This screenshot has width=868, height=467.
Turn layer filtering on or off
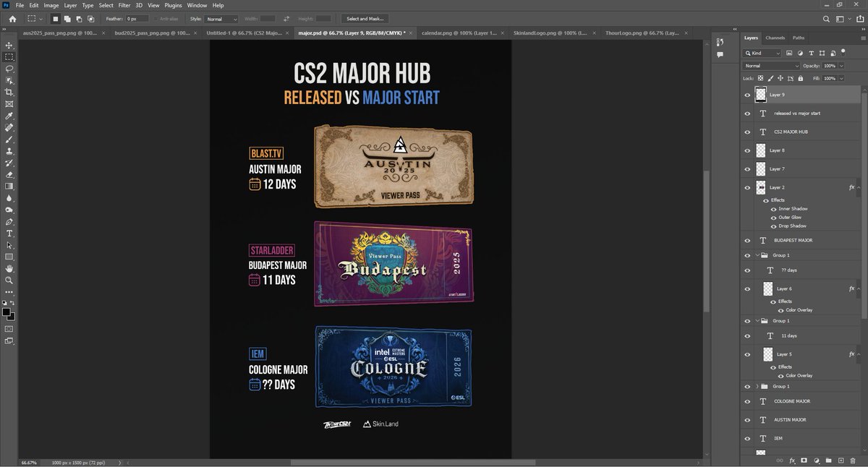843,53
